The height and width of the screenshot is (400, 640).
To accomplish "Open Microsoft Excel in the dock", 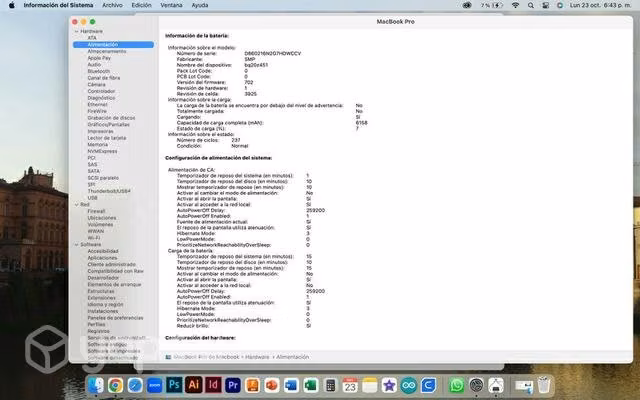I will [x=311, y=385].
